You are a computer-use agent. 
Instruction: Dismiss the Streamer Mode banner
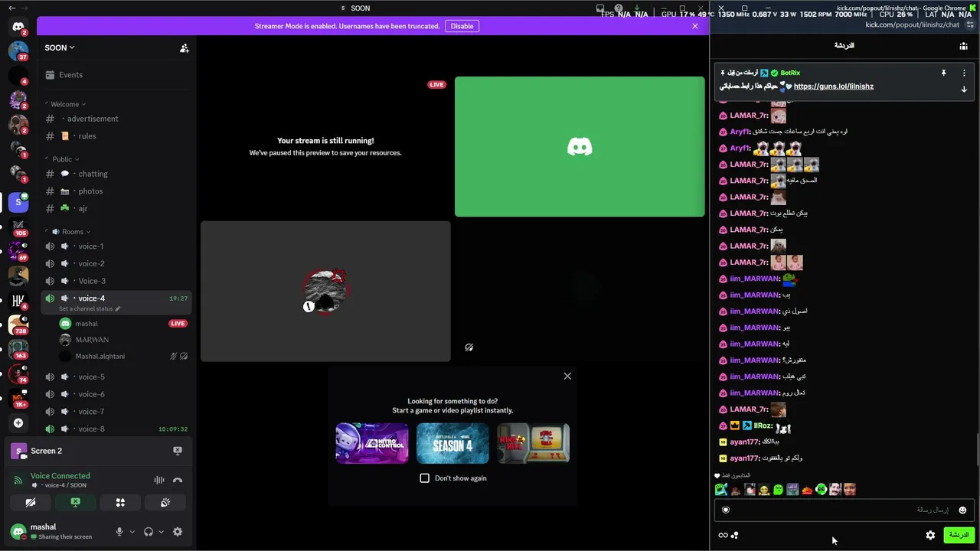(695, 26)
